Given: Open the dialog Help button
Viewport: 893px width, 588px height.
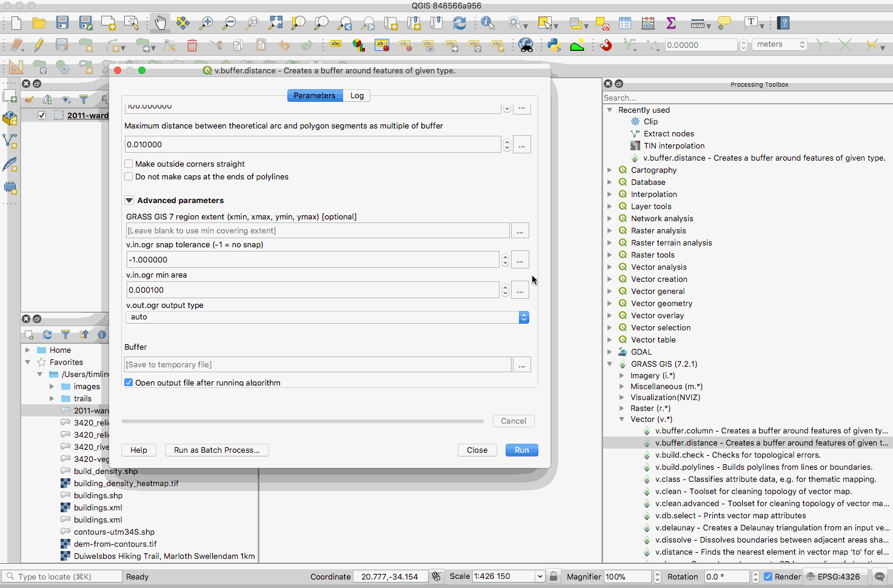Looking at the screenshot, I should point(139,450).
